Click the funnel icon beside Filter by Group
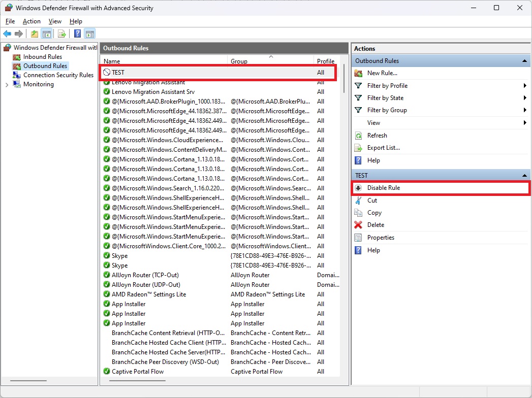The height and width of the screenshot is (398, 532). tap(358, 110)
